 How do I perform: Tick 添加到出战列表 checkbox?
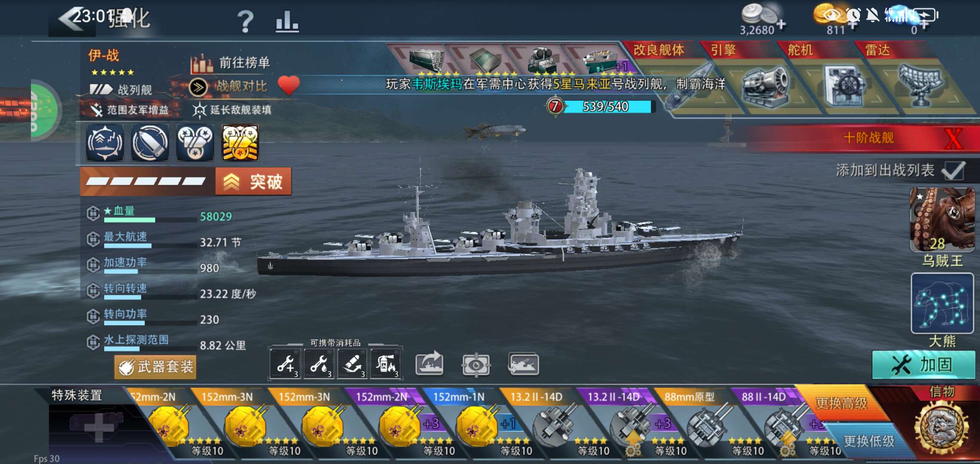953,171
